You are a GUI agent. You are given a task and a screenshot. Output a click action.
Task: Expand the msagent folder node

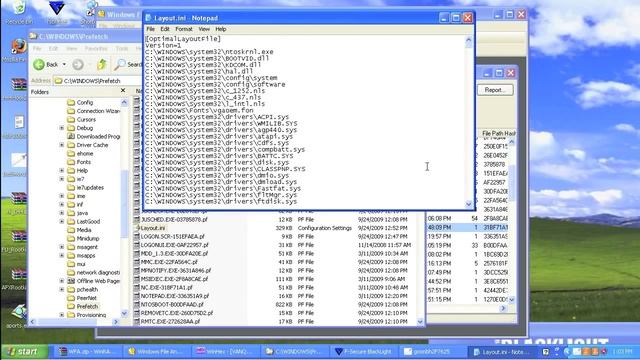pyautogui.click(x=62, y=247)
